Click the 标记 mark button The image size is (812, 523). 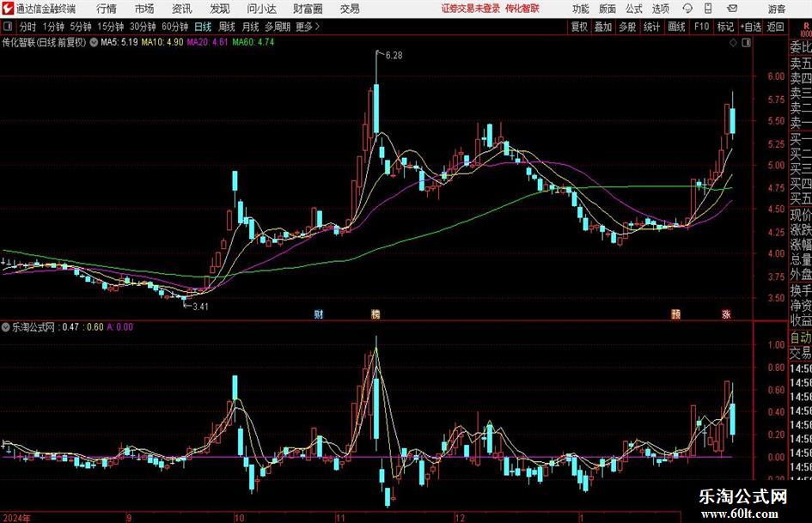(x=725, y=27)
